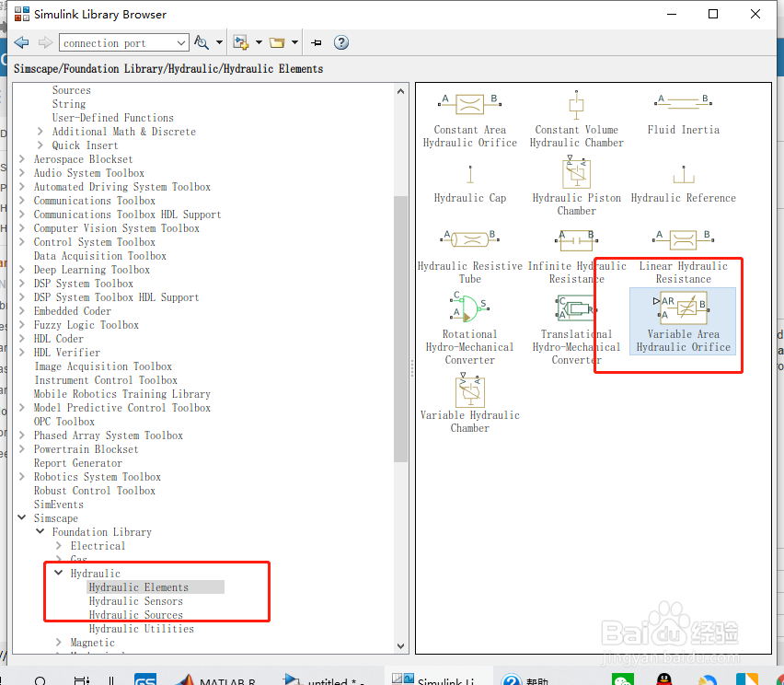Collapse the Hydraulic tree node

tap(59, 573)
